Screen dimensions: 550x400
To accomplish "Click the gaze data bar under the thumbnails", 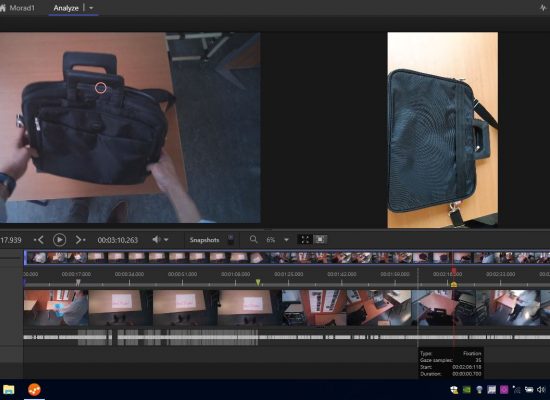I will point(287,337).
